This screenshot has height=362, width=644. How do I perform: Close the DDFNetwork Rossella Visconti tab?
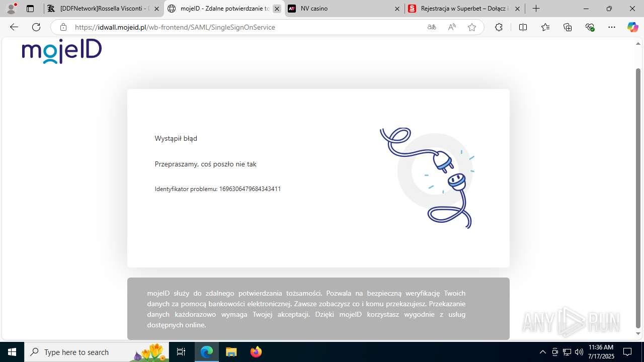pos(156,9)
